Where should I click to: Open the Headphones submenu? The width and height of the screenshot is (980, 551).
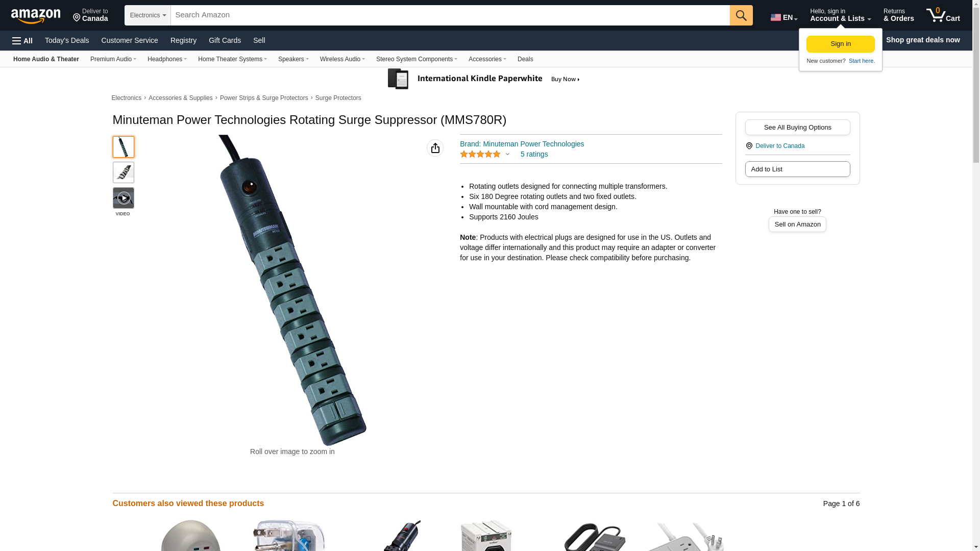167,59
